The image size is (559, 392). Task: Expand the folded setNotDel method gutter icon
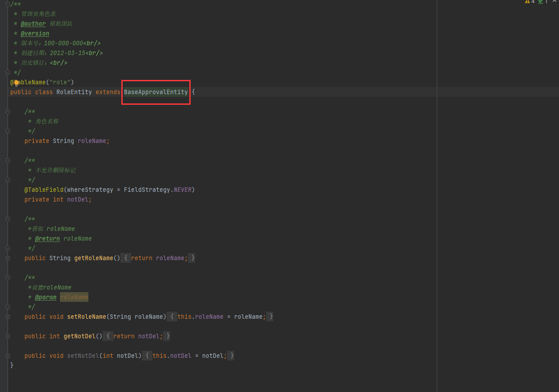[x=8, y=356]
